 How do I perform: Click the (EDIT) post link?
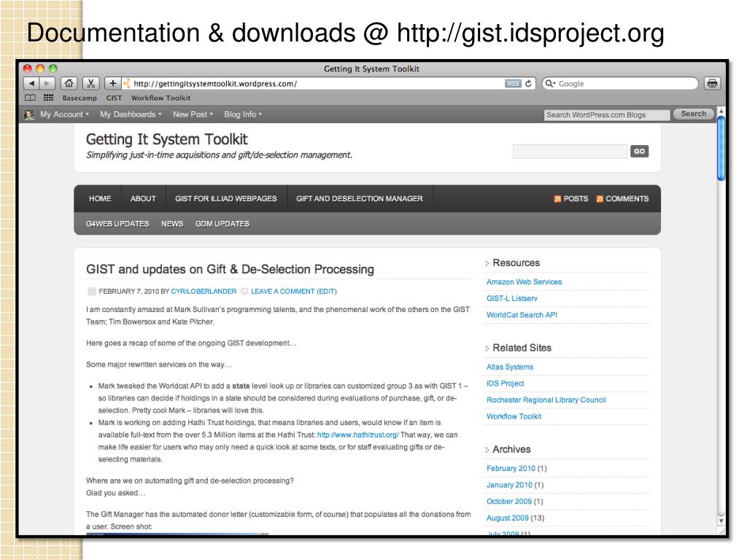click(x=327, y=292)
